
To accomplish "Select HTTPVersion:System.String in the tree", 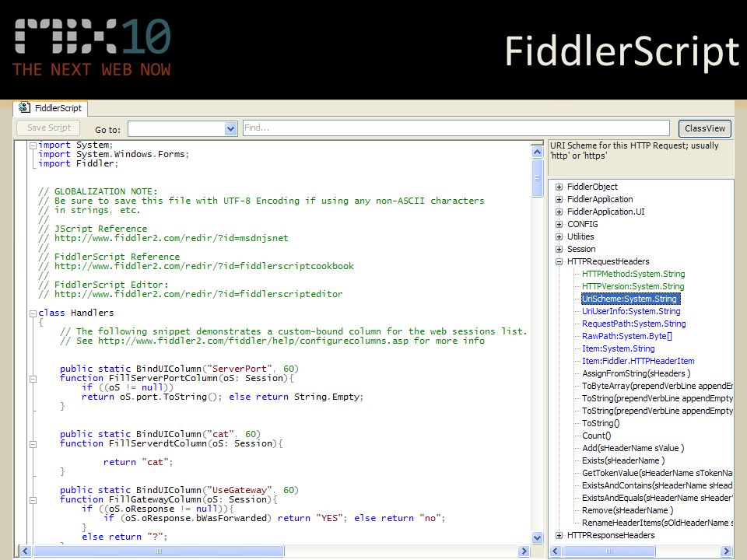I will pos(633,286).
